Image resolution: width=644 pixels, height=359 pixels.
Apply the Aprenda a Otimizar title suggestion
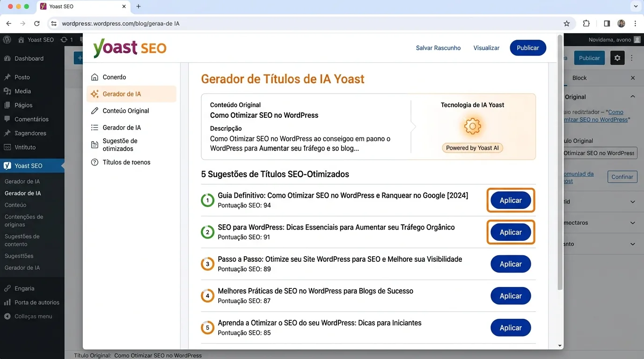511,328
